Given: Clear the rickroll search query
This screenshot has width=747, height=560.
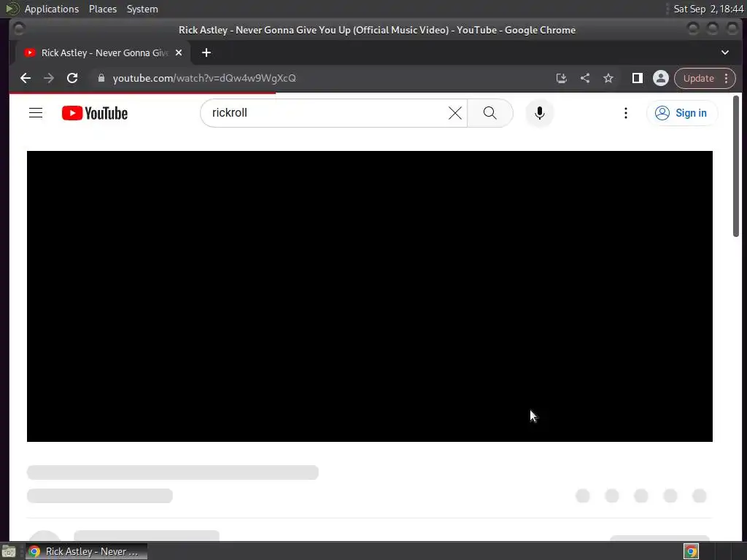Looking at the screenshot, I should pyautogui.click(x=455, y=113).
